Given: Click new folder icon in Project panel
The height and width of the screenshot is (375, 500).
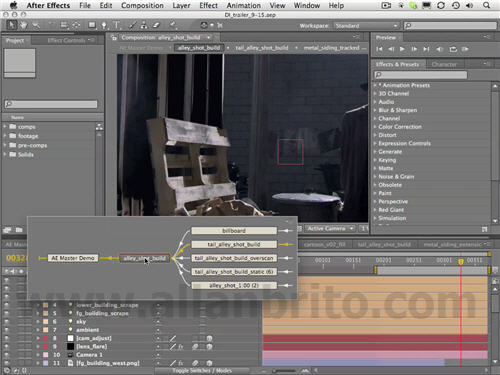Looking at the screenshot, I should tap(19, 230).
